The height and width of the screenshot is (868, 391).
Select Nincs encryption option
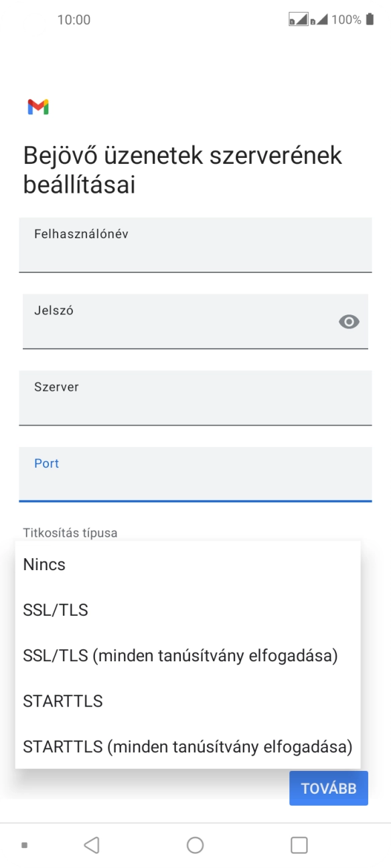44,564
